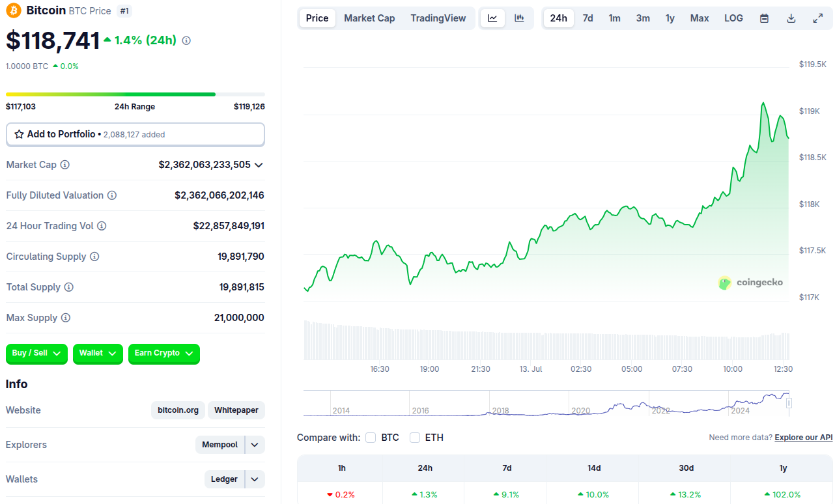Click the Max Supply value 21,000,000
The width and height of the screenshot is (835, 504).
pos(239,318)
